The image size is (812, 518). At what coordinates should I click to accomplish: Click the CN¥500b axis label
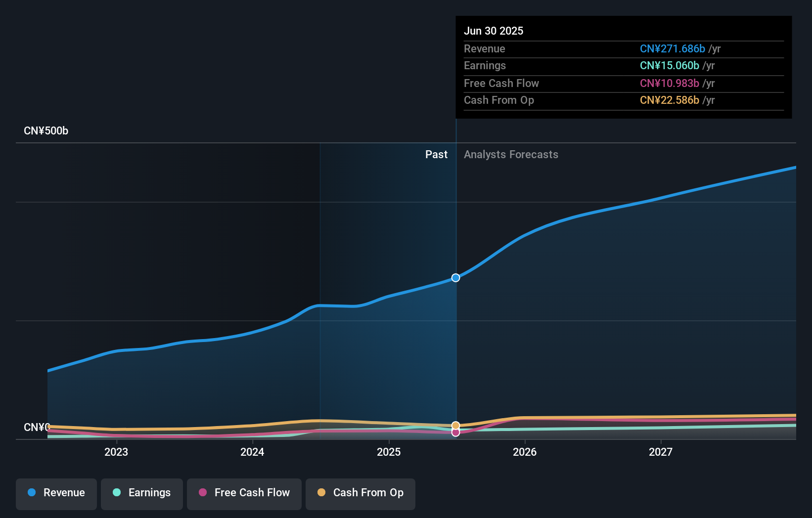(46, 130)
